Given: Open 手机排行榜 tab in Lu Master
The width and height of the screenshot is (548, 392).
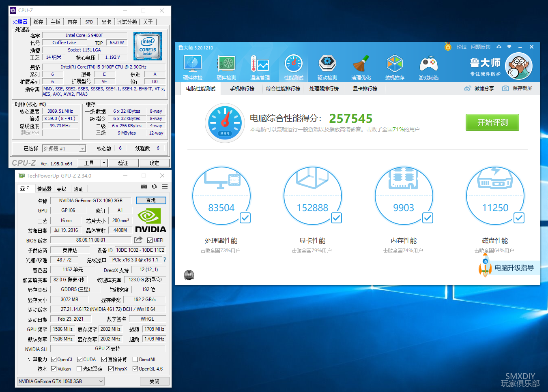Looking at the screenshot, I should [242, 88].
